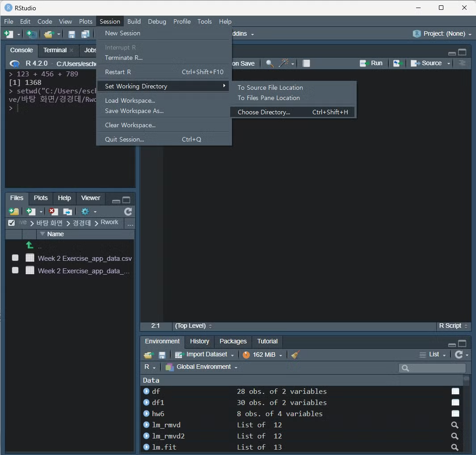Choose Restart R from Session menu
The image size is (476, 455).
(164, 72)
